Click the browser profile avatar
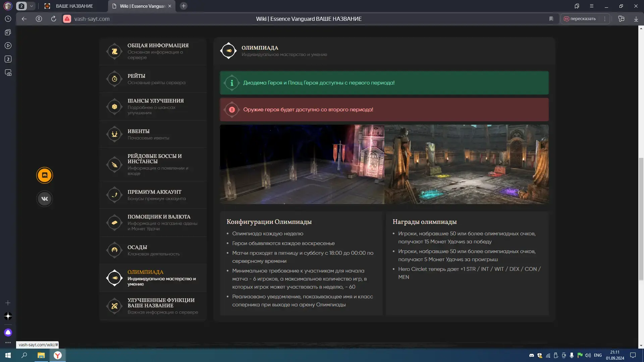The height and width of the screenshot is (362, 644). pos(8,6)
